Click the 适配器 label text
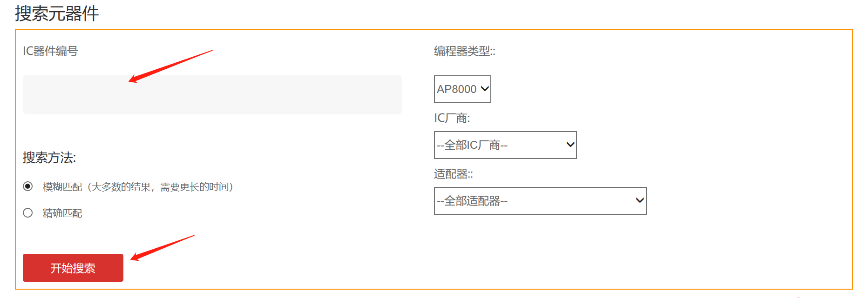868x298 pixels. coord(453,174)
